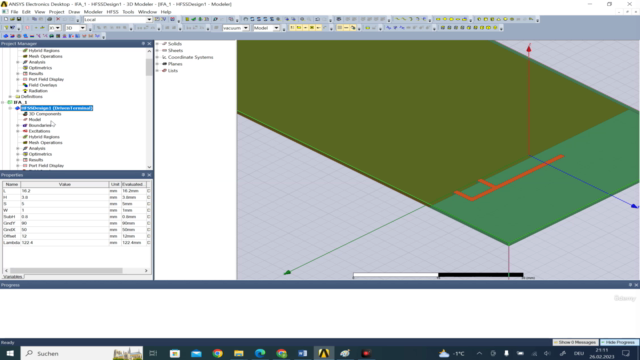Open the HFSS menu
The height and width of the screenshot is (360, 640).
point(112,12)
